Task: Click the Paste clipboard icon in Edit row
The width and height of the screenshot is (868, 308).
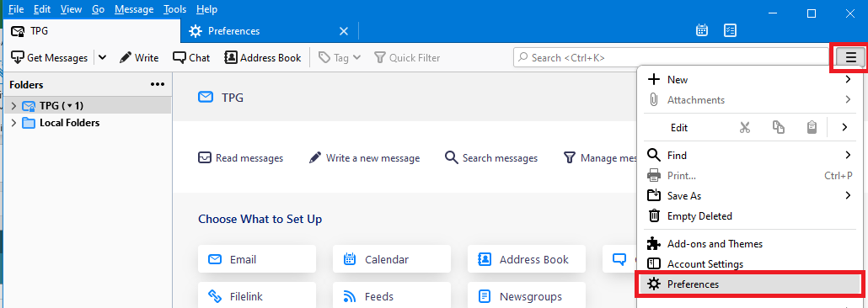Action: click(x=812, y=128)
